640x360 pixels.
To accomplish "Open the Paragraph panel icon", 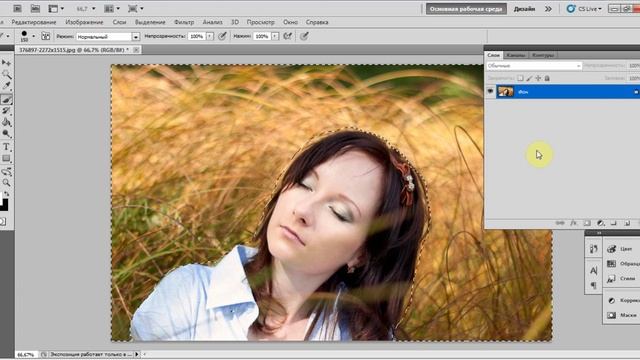I will (x=593, y=285).
